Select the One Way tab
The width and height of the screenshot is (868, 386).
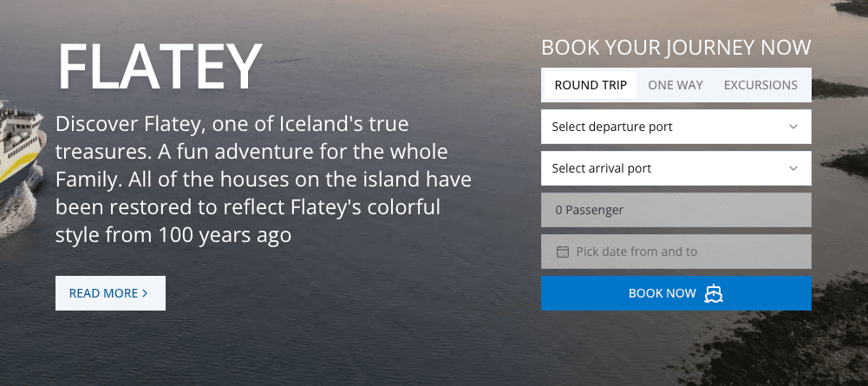tap(675, 85)
